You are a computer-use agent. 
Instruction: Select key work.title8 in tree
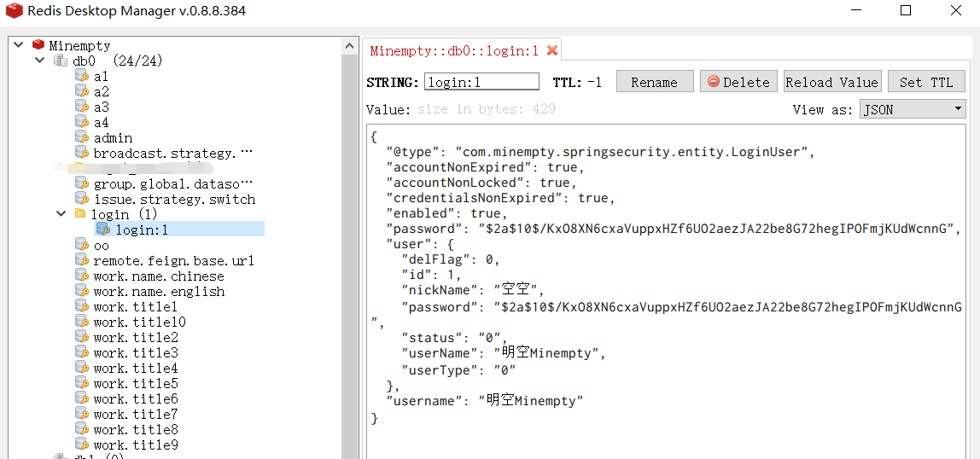coord(136,429)
